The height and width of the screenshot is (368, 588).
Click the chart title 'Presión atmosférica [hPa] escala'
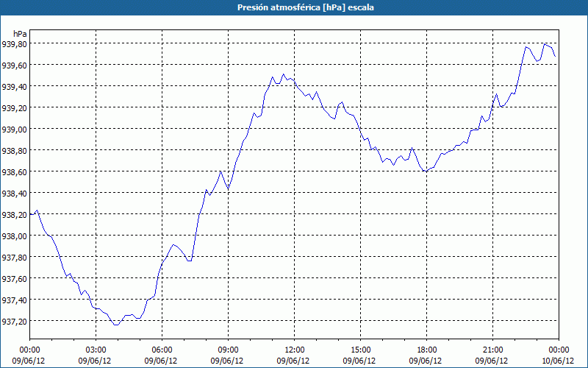click(x=305, y=7)
